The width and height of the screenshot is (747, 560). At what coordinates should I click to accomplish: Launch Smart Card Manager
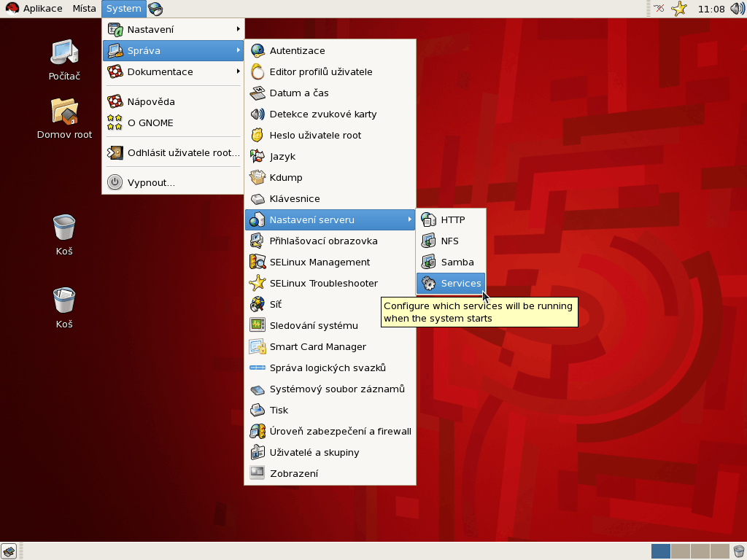tap(330, 346)
